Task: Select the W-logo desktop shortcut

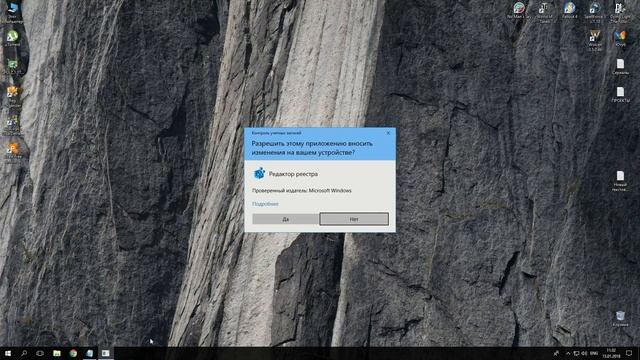Action: click(x=595, y=40)
